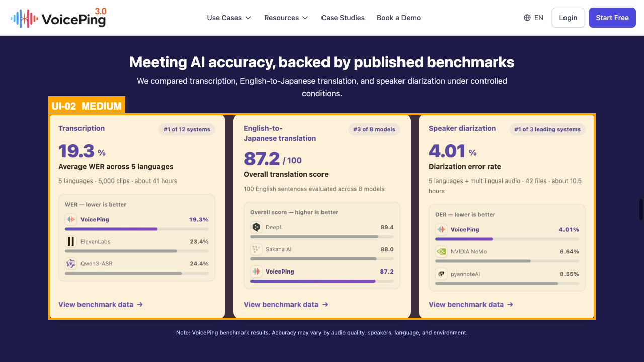Go to Case Studies page
The width and height of the screenshot is (644, 362).
[343, 18]
